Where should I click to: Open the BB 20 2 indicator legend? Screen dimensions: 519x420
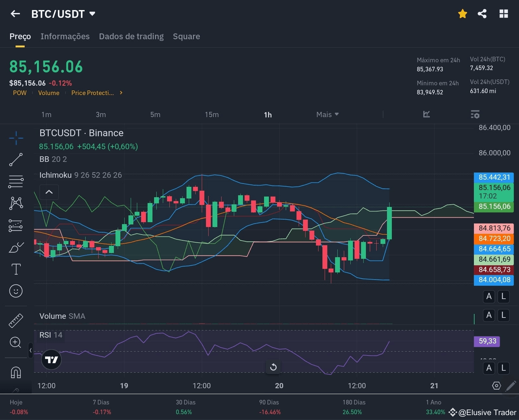[x=53, y=159]
